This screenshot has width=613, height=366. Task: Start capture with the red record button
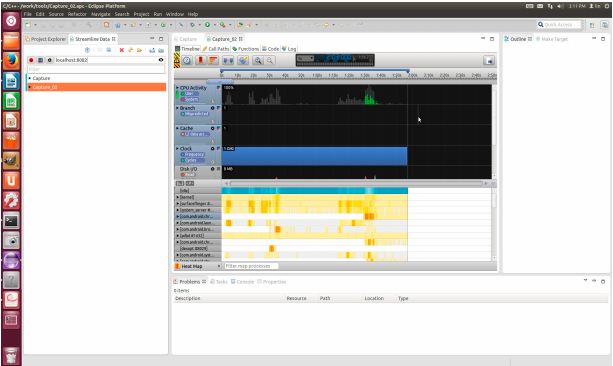[31, 60]
